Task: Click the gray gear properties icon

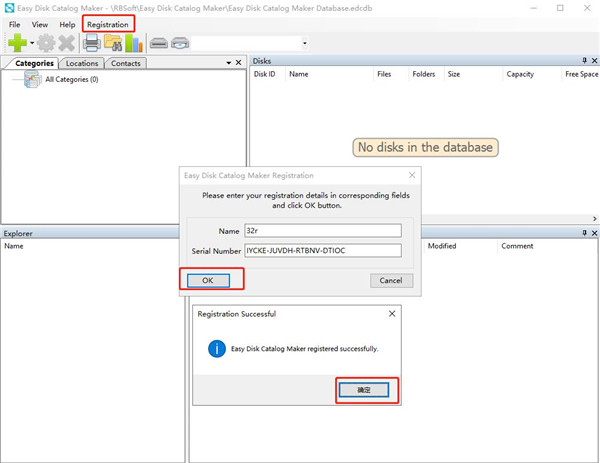Action: coord(46,43)
